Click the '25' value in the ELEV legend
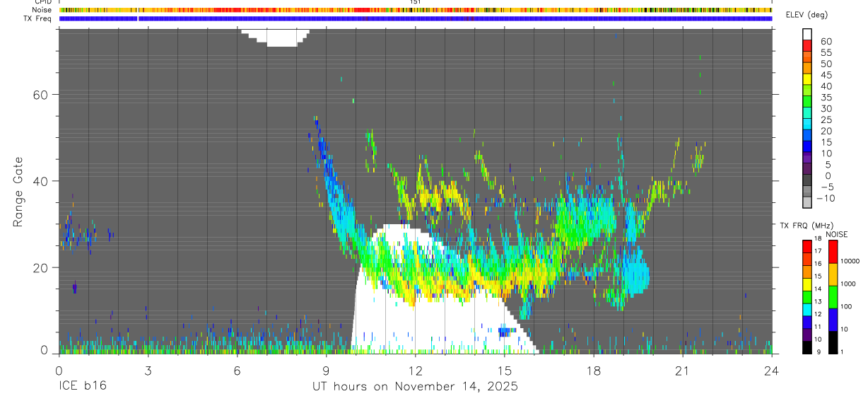Viewport: 868px width, 401px height. [826, 120]
